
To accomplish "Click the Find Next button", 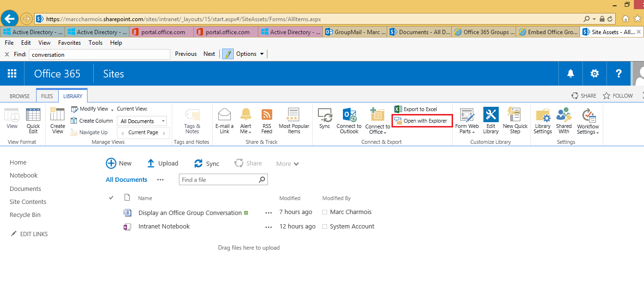I will [x=209, y=54].
